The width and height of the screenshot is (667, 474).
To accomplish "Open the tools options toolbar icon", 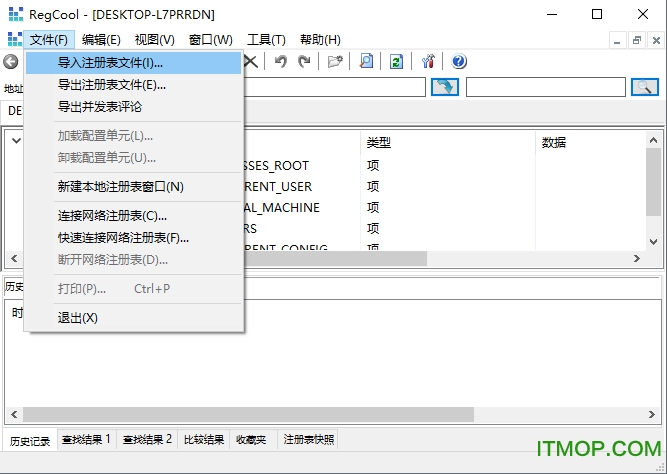I will click(x=428, y=62).
